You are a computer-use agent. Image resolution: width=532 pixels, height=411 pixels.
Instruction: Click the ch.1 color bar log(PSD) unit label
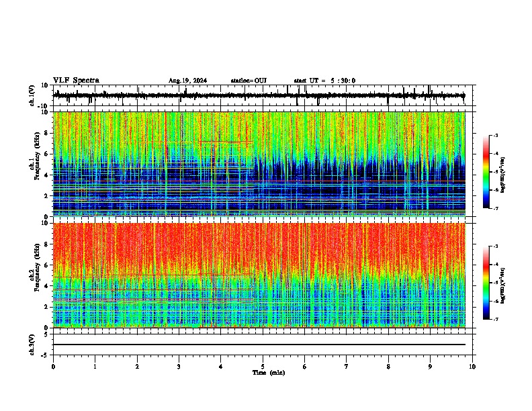[503, 175]
